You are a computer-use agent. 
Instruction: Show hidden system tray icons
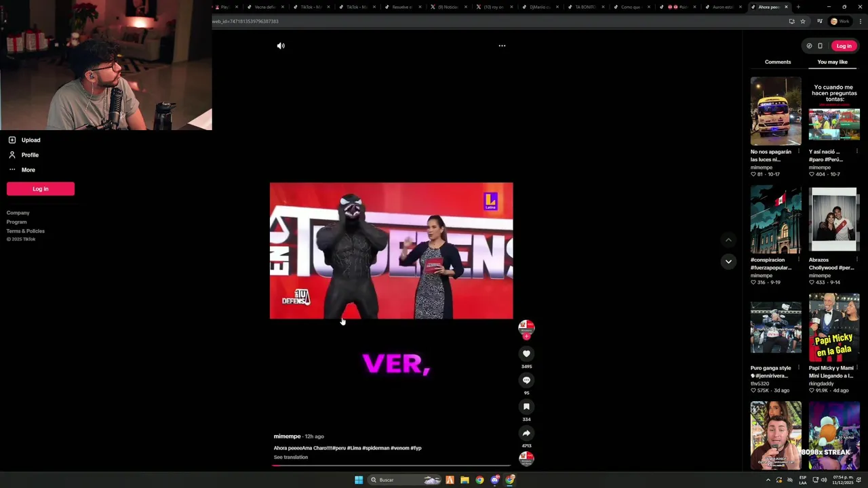click(x=768, y=480)
